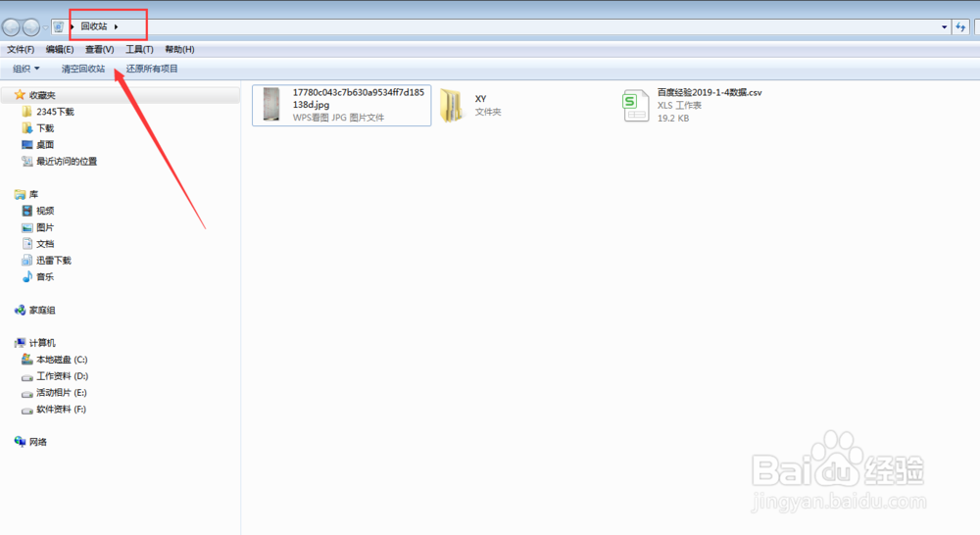
Task: Select 收藏夹 label in navigation pane
Action: 42,95
